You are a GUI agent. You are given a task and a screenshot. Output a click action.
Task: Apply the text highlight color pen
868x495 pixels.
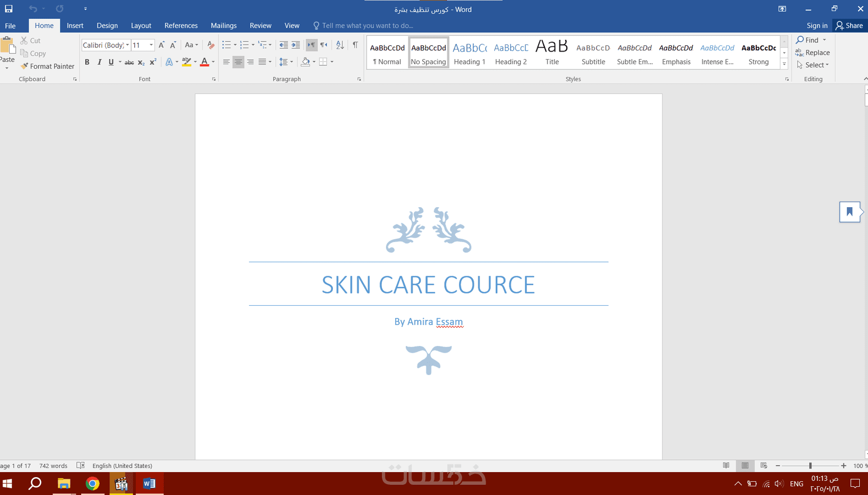(x=186, y=62)
